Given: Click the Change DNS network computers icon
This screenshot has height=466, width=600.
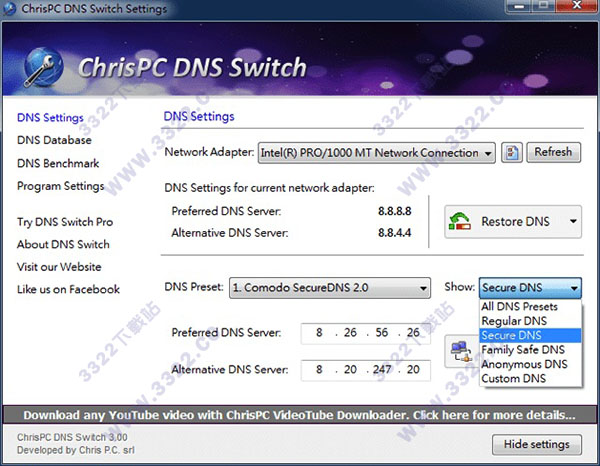Looking at the screenshot, I should point(460,351).
